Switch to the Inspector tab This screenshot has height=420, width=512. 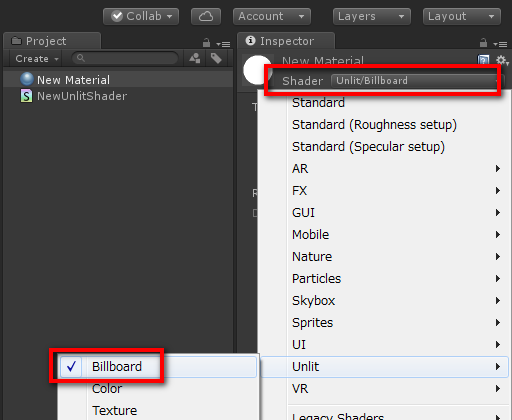[x=286, y=41]
